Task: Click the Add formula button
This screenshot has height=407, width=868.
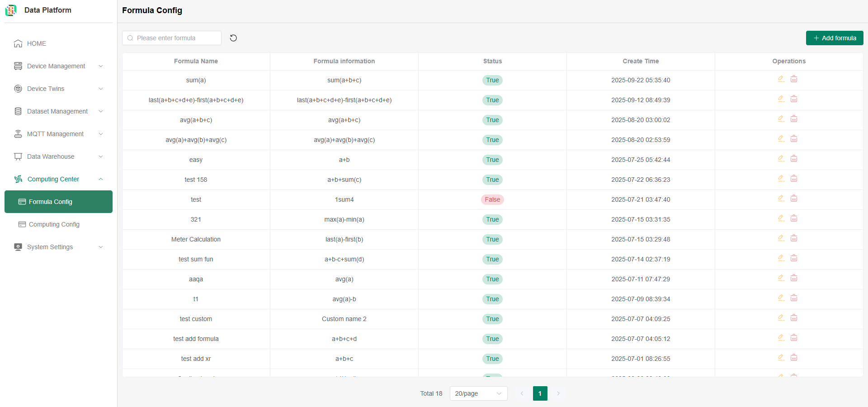Action: click(x=834, y=38)
